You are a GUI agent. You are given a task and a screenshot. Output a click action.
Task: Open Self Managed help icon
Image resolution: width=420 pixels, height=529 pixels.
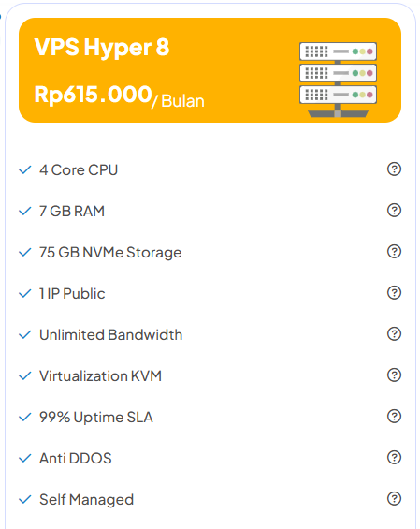(x=394, y=498)
